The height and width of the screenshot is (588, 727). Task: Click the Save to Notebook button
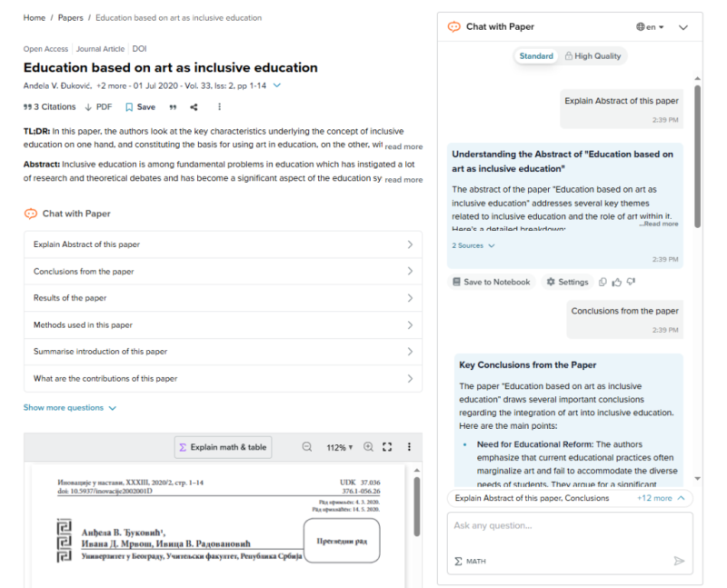(491, 282)
